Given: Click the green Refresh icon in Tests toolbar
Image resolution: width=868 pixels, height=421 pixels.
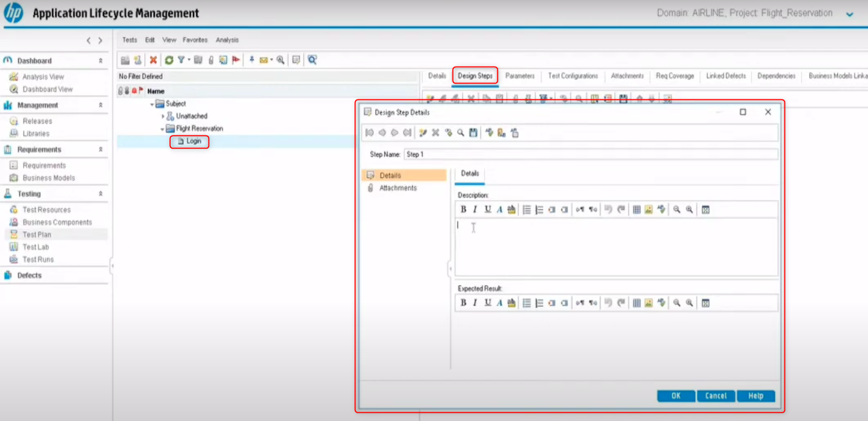Looking at the screenshot, I should click(x=169, y=60).
